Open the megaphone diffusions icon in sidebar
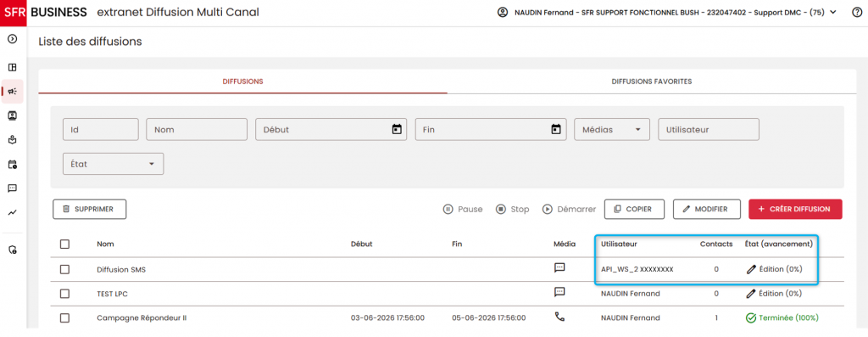 12,92
